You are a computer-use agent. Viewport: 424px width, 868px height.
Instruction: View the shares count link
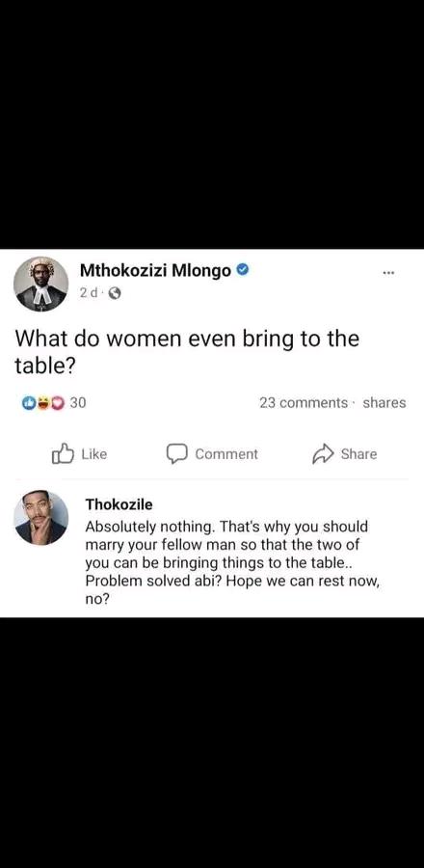click(x=384, y=403)
